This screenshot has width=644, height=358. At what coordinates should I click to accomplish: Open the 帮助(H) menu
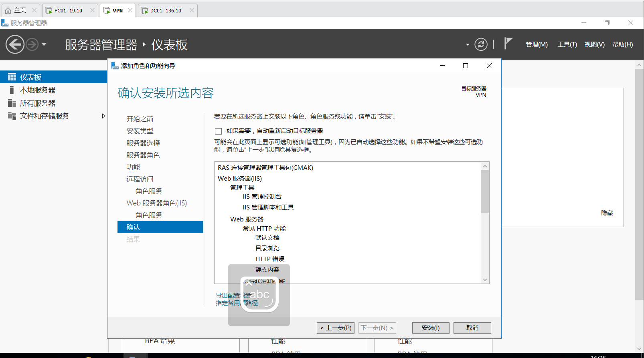[x=622, y=44]
